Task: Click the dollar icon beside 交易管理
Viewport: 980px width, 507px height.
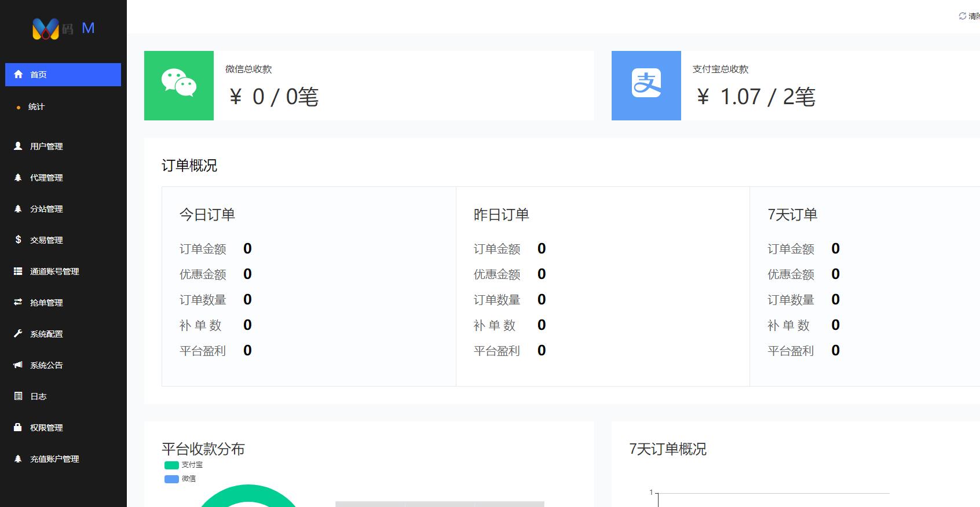Action: [x=18, y=240]
